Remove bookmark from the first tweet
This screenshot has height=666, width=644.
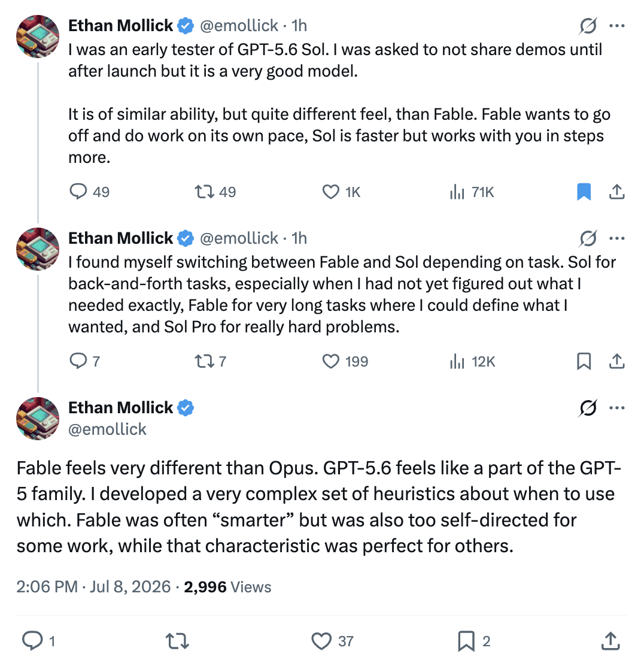point(584,192)
